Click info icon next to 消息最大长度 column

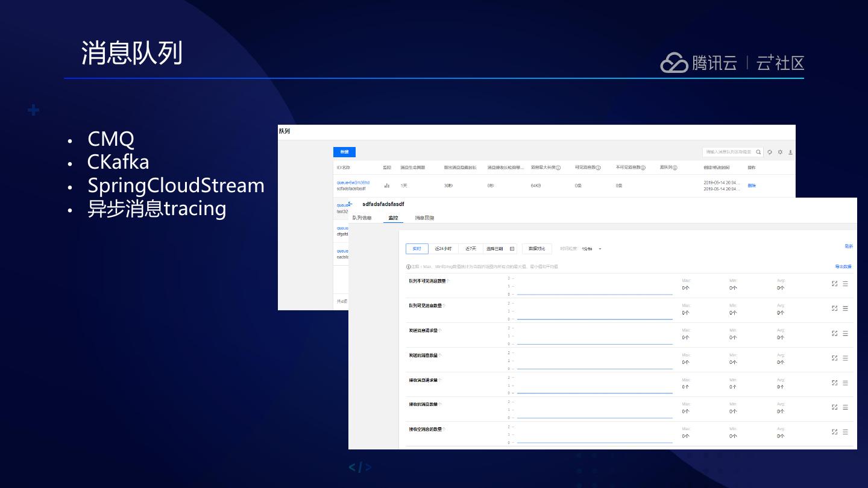point(558,167)
